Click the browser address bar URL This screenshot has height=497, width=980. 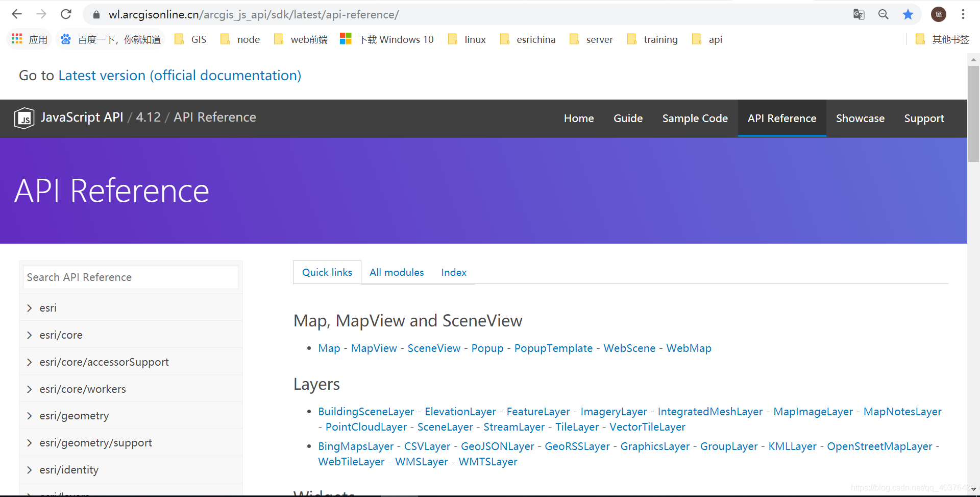[254, 15]
